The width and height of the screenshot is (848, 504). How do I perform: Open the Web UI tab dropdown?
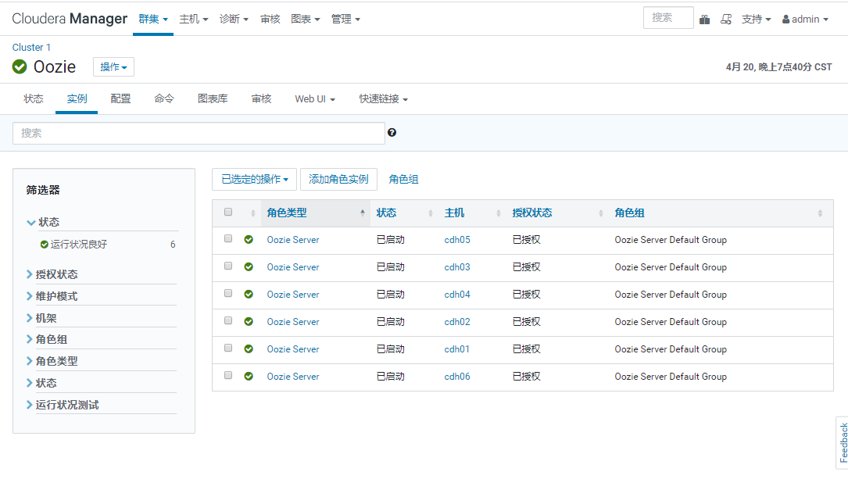click(x=315, y=99)
